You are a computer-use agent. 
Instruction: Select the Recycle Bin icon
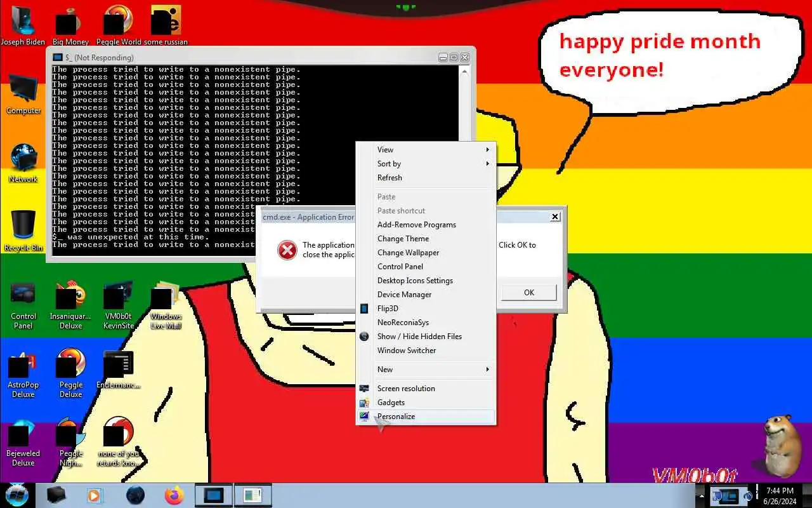pyautogui.click(x=23, y=231)
